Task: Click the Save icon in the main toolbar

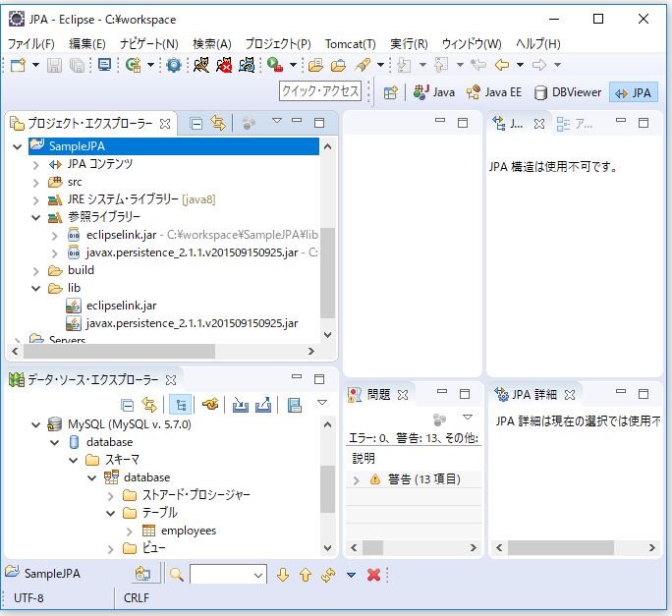Action: pos(53,65)
